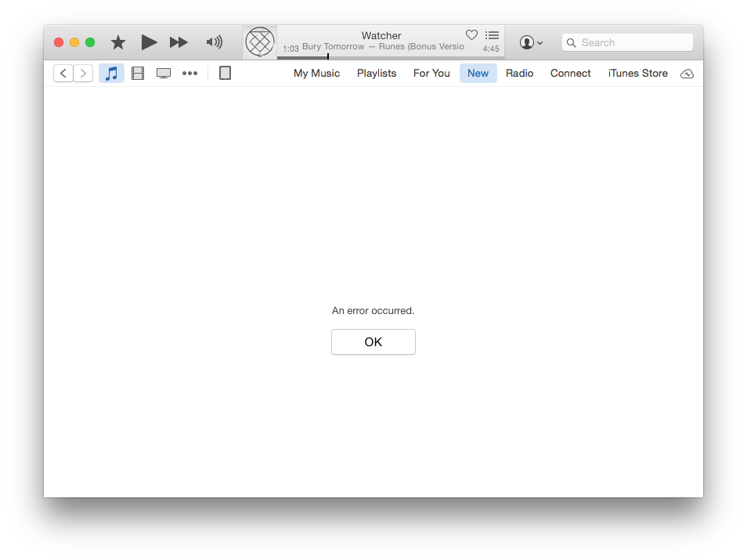Go back with the left chevron

(x=63, y=74)
